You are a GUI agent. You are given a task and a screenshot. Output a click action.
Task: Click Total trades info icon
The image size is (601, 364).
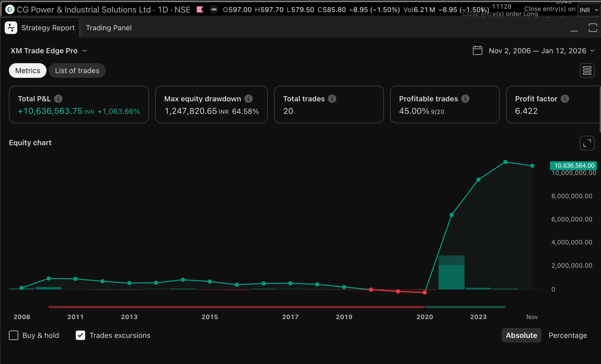tap(332, 99)
